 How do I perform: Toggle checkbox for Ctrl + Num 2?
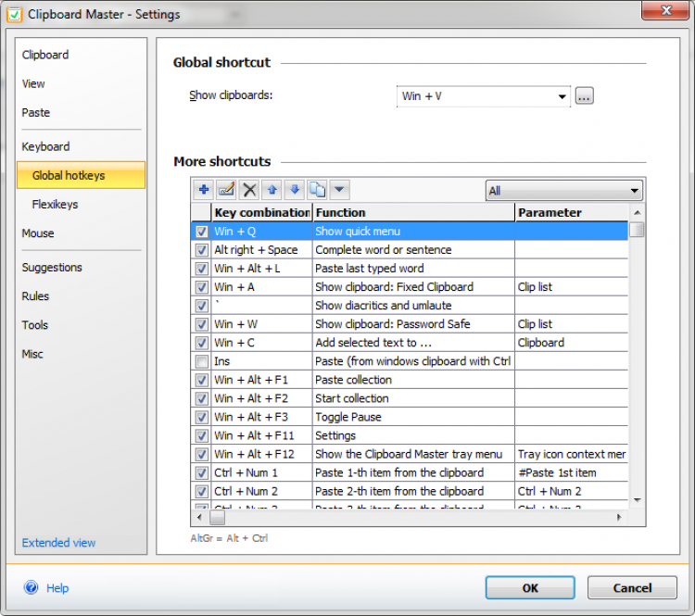point(202,492)
